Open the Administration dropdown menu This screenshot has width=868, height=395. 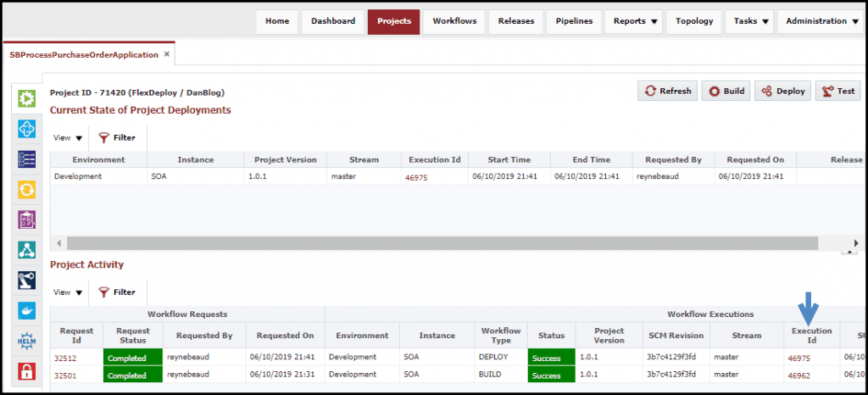[x=822, y=21]
